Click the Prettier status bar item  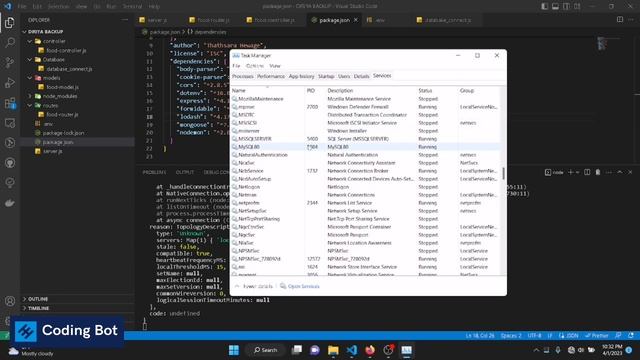[x=597, y=336]
